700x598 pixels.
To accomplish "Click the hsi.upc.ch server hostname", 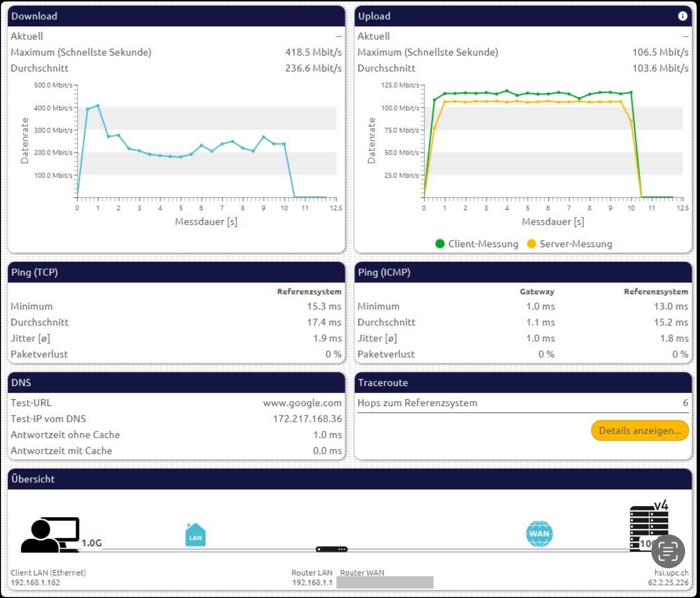I will click(x=671, y=573).
